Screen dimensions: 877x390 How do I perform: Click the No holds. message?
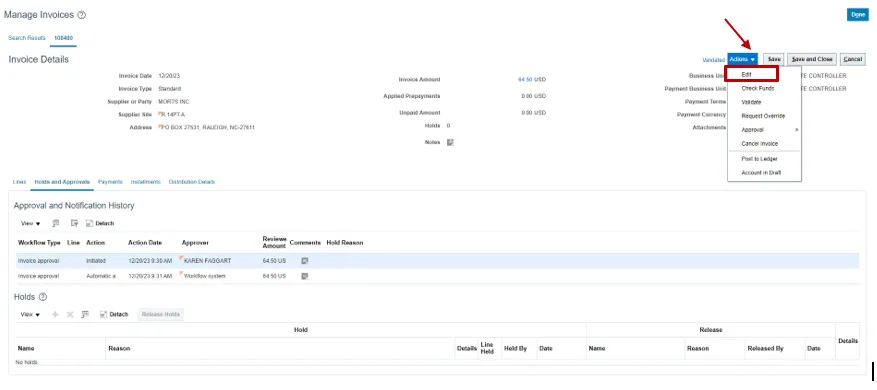click(x=27, y=363)
